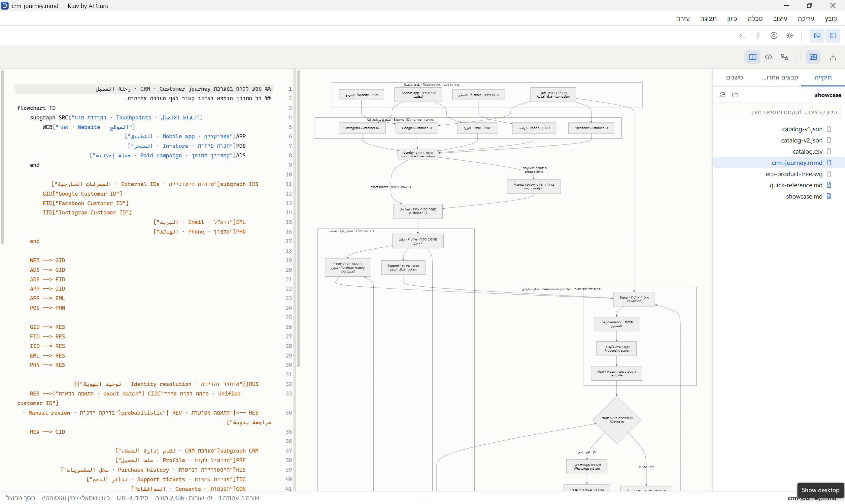Click the download export icon
This screenshot has height=504, width=845.
tap(833, 57)
